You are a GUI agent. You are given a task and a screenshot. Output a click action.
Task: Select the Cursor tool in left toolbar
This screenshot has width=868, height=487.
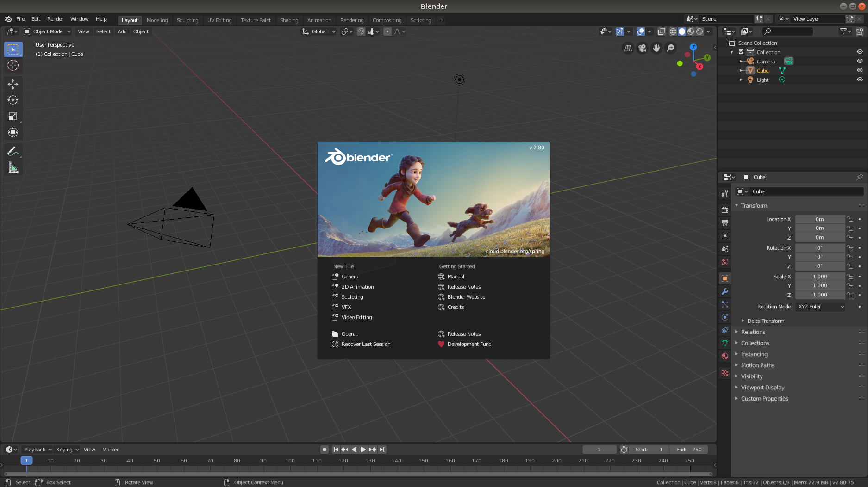[x=13, y=66]
